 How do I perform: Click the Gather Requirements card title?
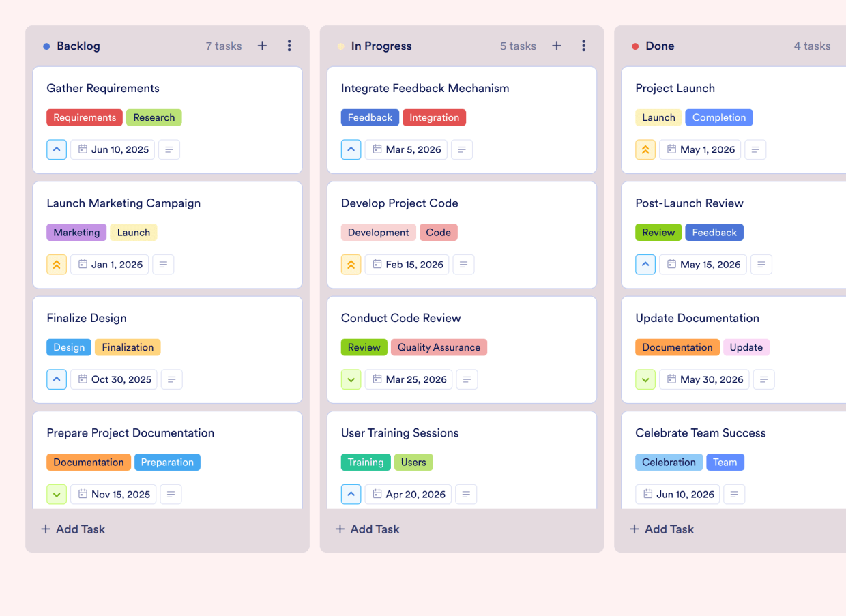pyautogui.click(x=102, y=88)
